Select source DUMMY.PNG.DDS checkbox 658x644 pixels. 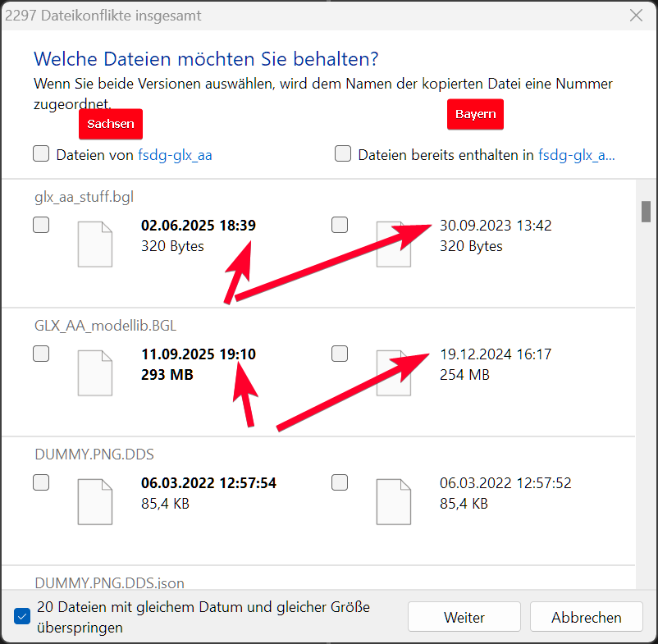click(x=41, y=482)
